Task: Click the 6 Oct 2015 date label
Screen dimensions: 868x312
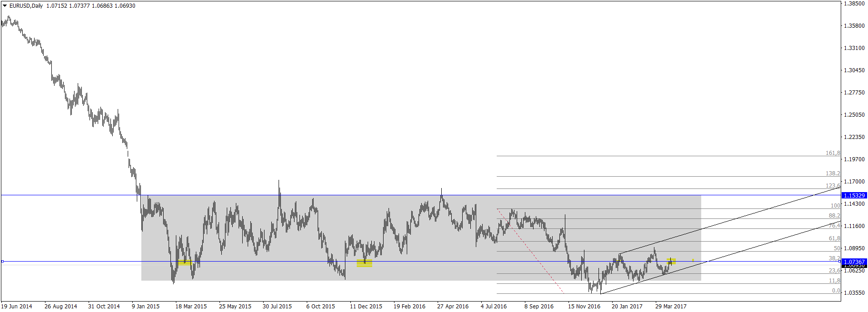Action: tap(320, 307)
